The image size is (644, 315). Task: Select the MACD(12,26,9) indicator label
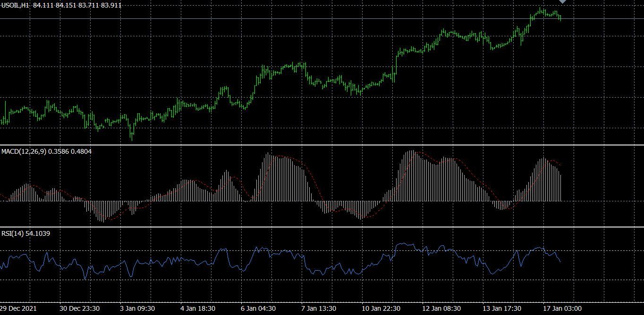pyautogui.click(x=24, y=151)
